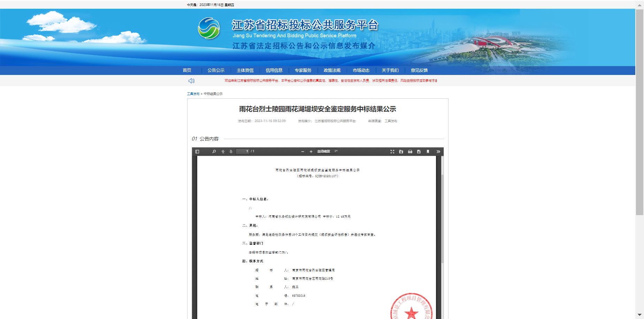Image resolution: width=644 pixels, height=319 pixels.
Task: Zoom out the PDF document
Action: click(302, 152)
